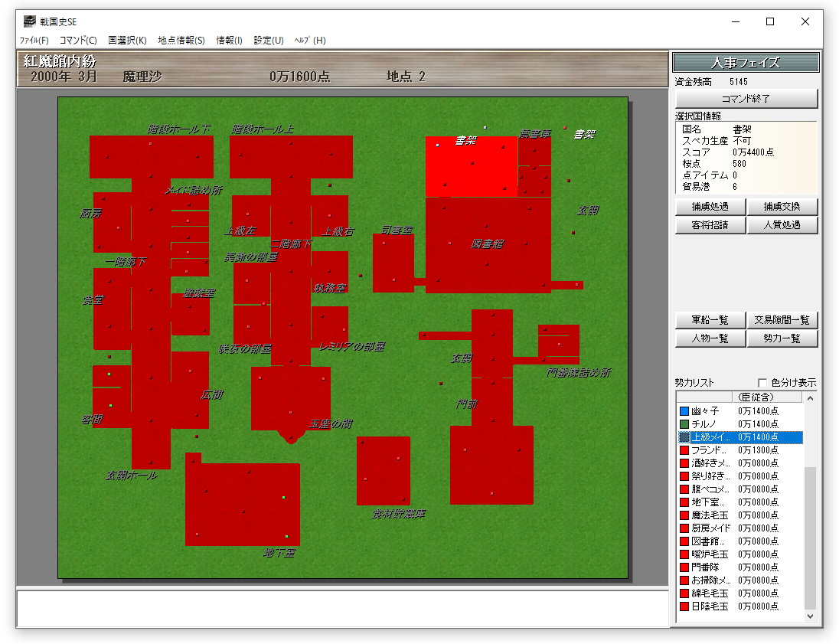
Task: Click the 捕虜処遇 button
Action: (710, 207)
